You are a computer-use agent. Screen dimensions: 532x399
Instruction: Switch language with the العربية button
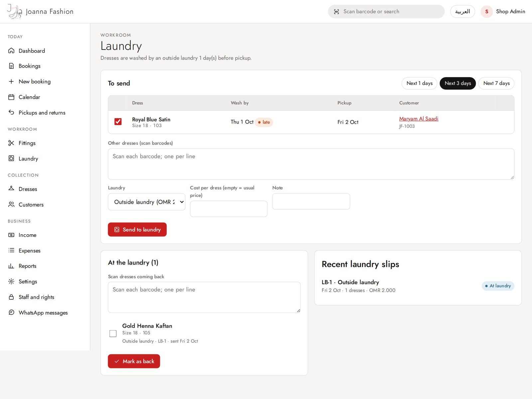click(x=463, y=12)
